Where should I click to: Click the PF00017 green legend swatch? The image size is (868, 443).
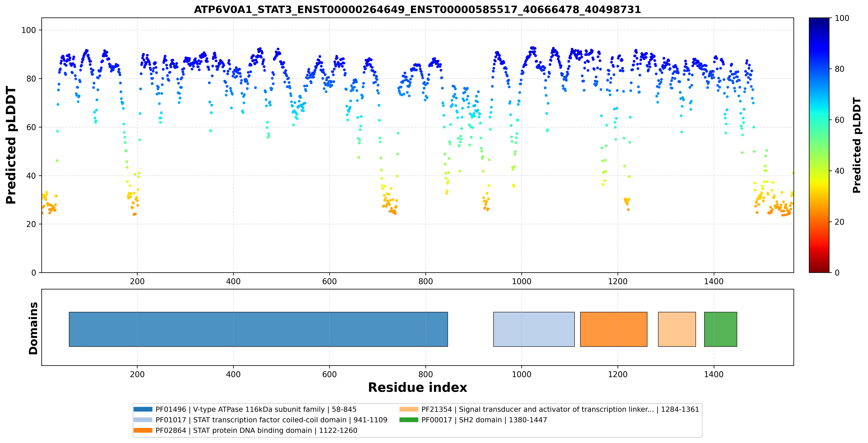click(409, 420)
